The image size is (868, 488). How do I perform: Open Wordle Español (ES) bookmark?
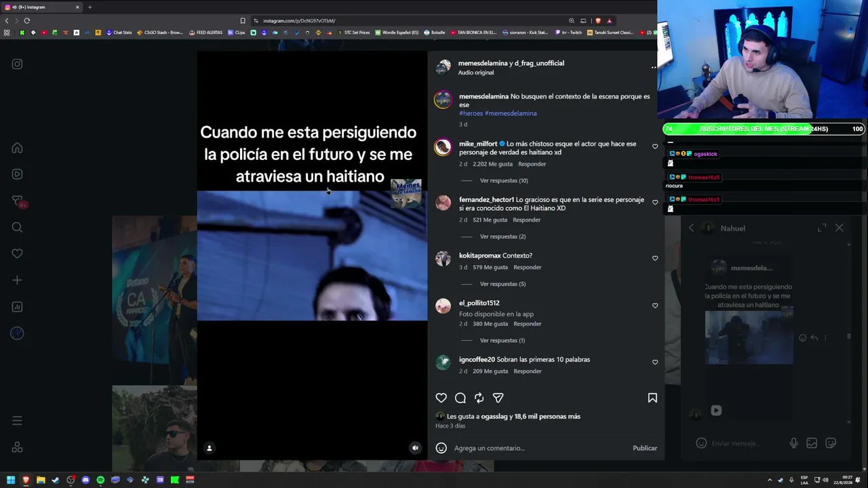tap(397, 33)
